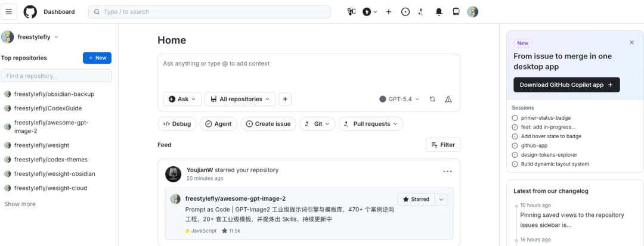Viewport: 644px width, 246px height.
Task: Click the search magnifier icon
Action: 97,12
